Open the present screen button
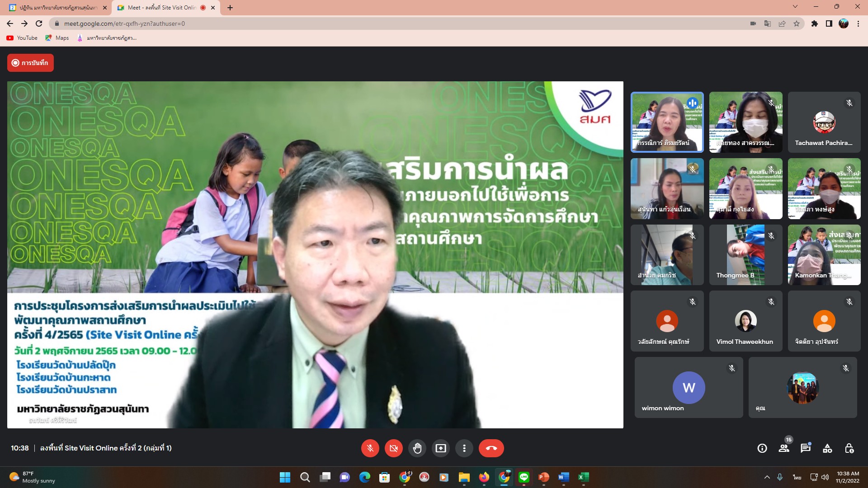Image resolution: width=868 pixels, height=488 pixels. [x=440, y=448]
